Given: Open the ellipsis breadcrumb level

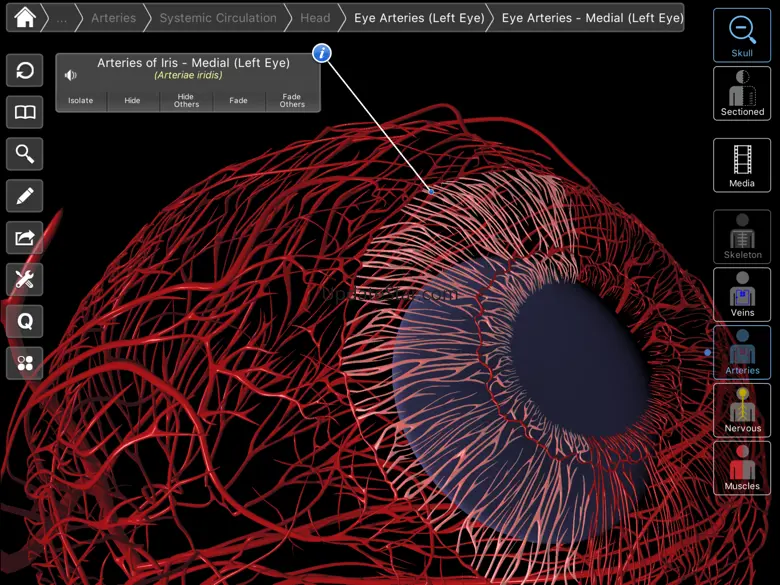Looking at the screenshot, I should [x=61, y=18].
